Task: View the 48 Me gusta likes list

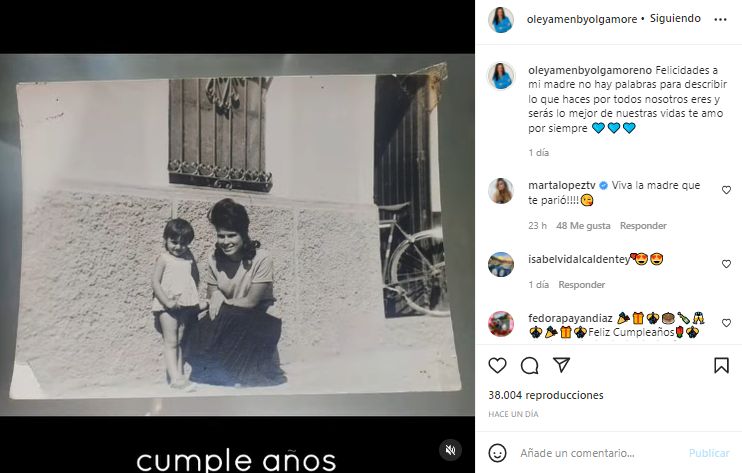Action: tap(583, 226)
